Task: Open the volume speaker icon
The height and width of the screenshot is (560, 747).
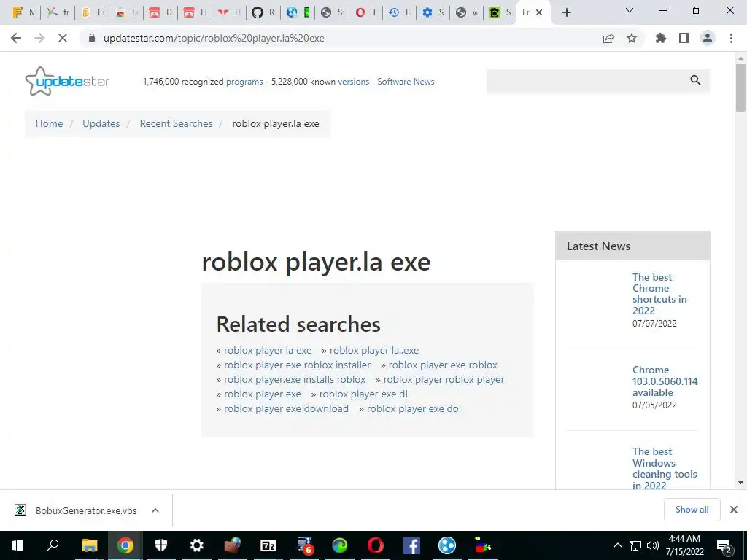Action: (653, 545)
